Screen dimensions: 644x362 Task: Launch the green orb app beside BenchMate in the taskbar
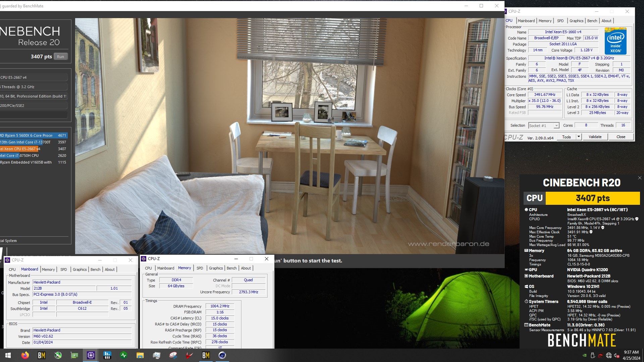58,355
